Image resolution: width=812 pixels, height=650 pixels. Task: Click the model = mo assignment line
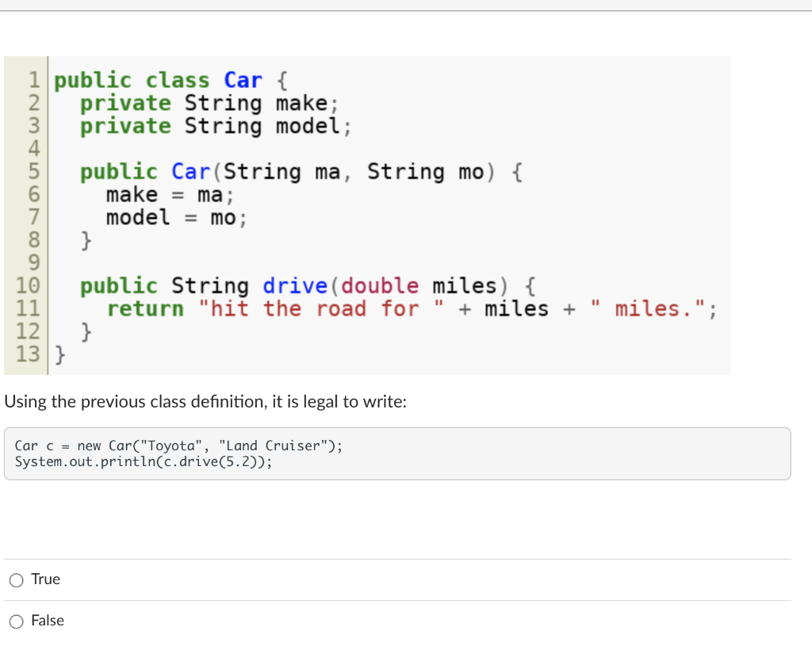(171, 217)
